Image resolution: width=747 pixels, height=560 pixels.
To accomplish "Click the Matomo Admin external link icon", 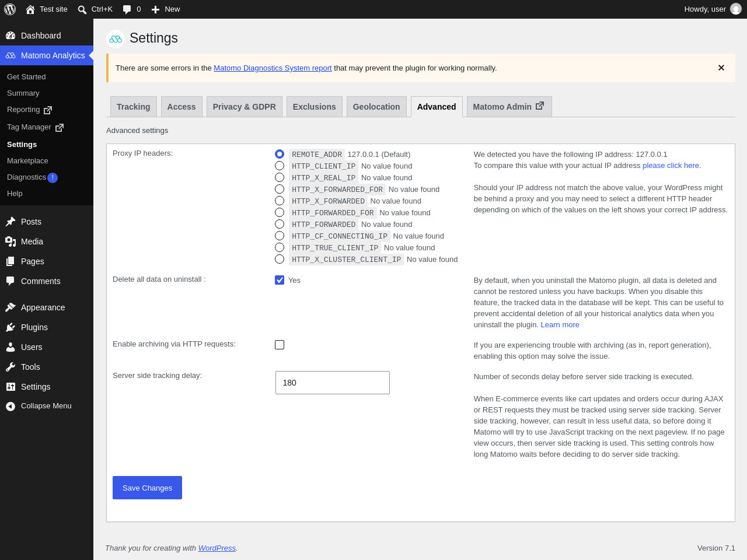I will [540, 106].
